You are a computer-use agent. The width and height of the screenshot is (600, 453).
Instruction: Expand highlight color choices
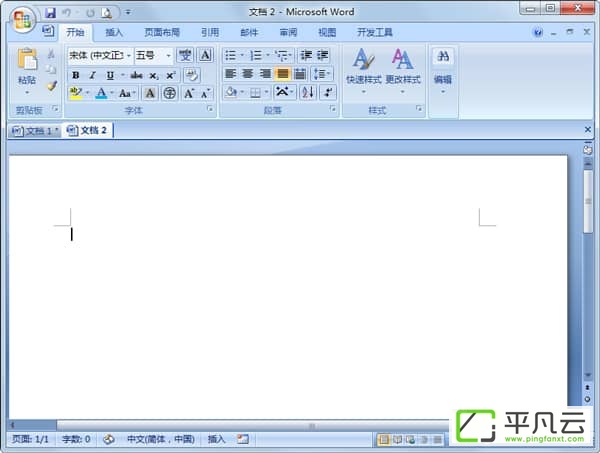88,93
